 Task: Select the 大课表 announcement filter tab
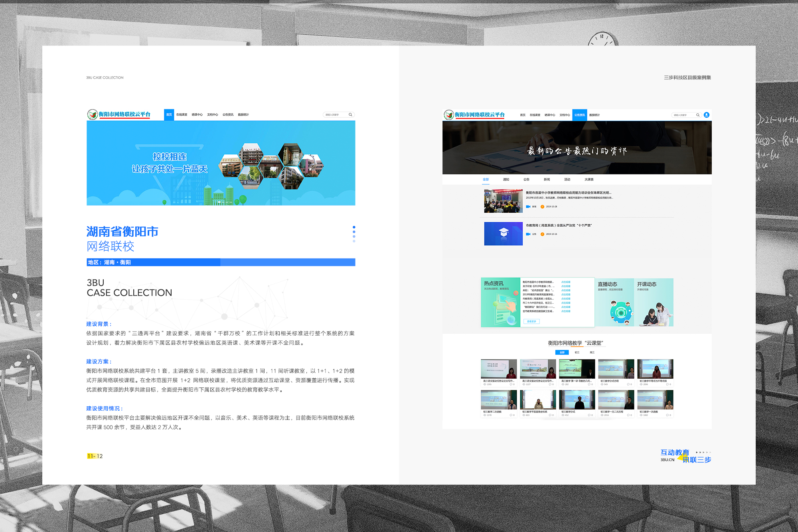pos(589,180)
